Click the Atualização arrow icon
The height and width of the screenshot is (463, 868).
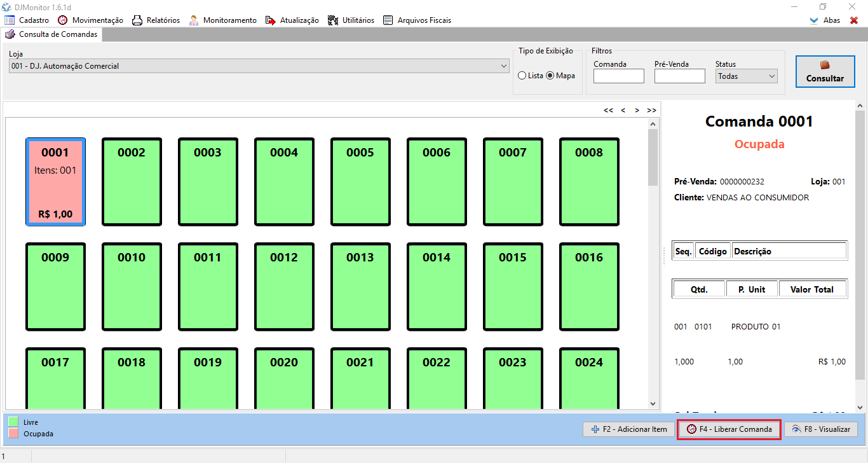pyautogui.click(x=271, y=20)
